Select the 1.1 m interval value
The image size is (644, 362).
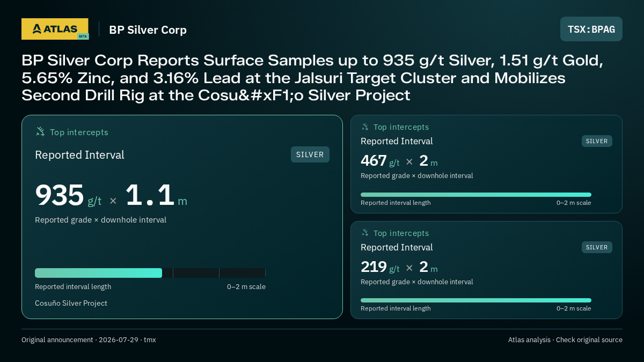click(156, 195)
